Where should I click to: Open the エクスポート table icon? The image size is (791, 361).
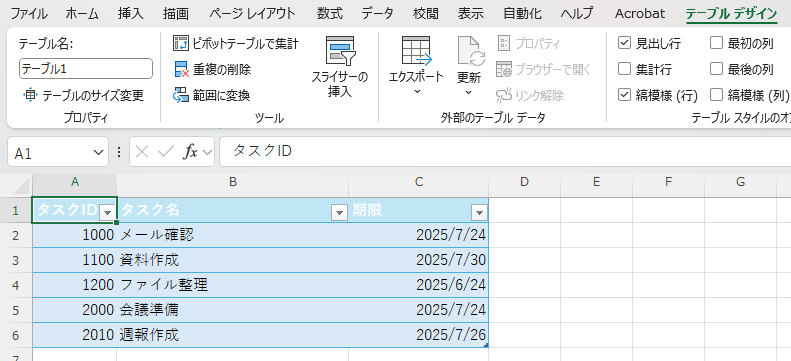pyautogui.click(x=416, y=50)
